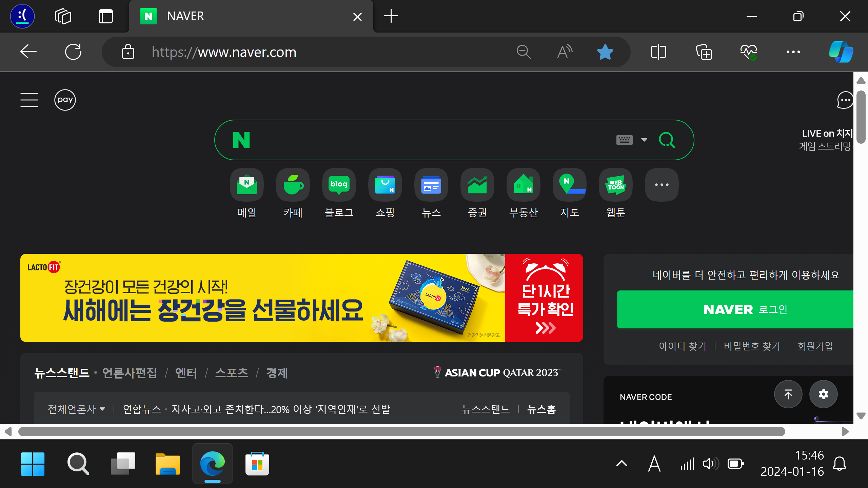Expand the 전체언론사 press dropdown

(x=76, y=409)
